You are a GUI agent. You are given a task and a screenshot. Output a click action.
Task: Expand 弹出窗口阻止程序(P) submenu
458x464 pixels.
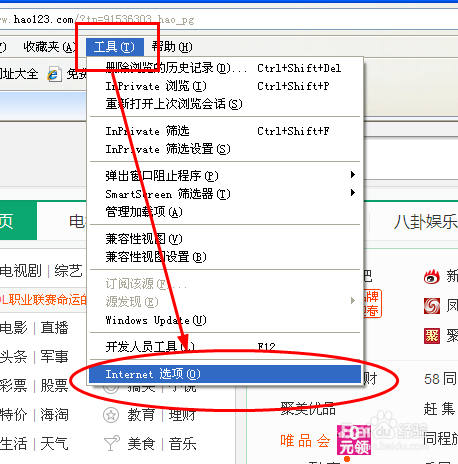(x=225, y=176)
